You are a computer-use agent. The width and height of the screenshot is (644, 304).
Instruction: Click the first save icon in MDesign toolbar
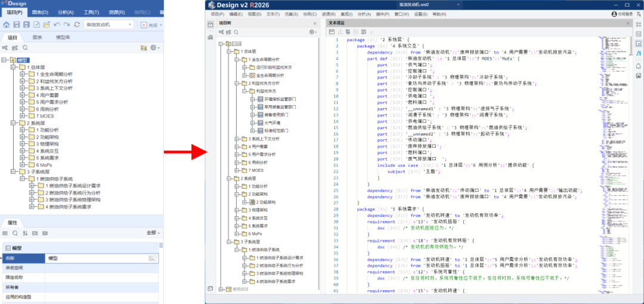pyautogui.click(x=17, y=24)
